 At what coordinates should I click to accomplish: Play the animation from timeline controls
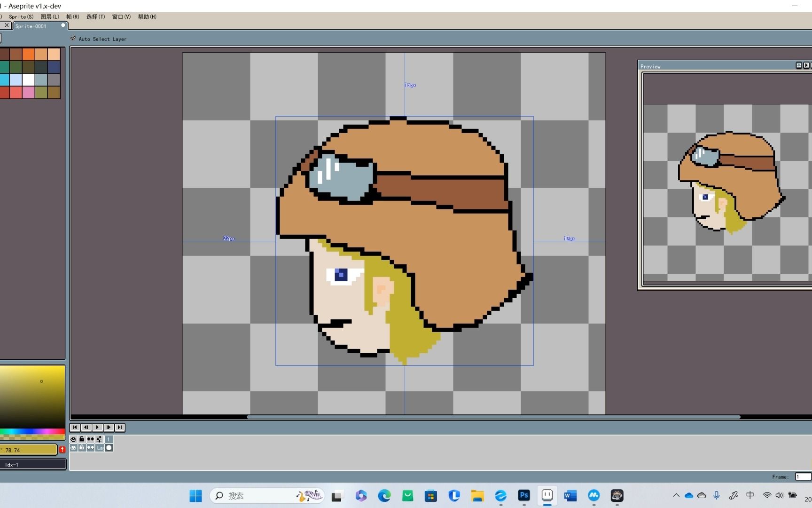97,427
